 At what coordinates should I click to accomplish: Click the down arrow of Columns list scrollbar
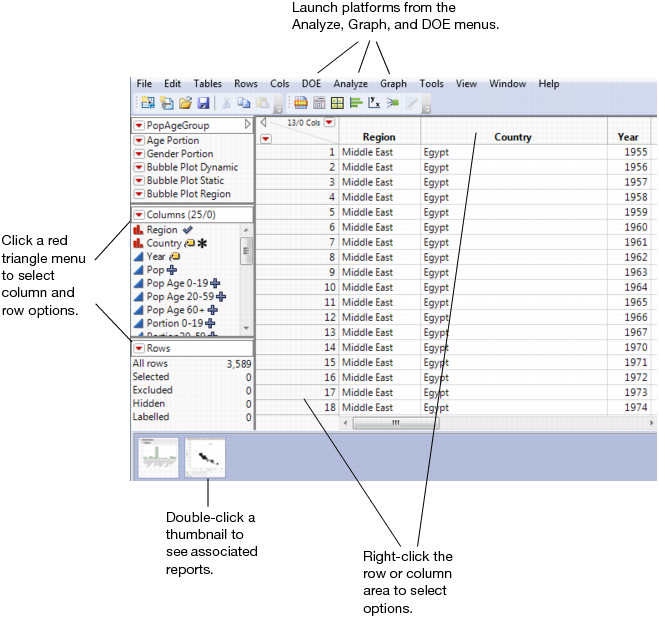coord(246,328)
